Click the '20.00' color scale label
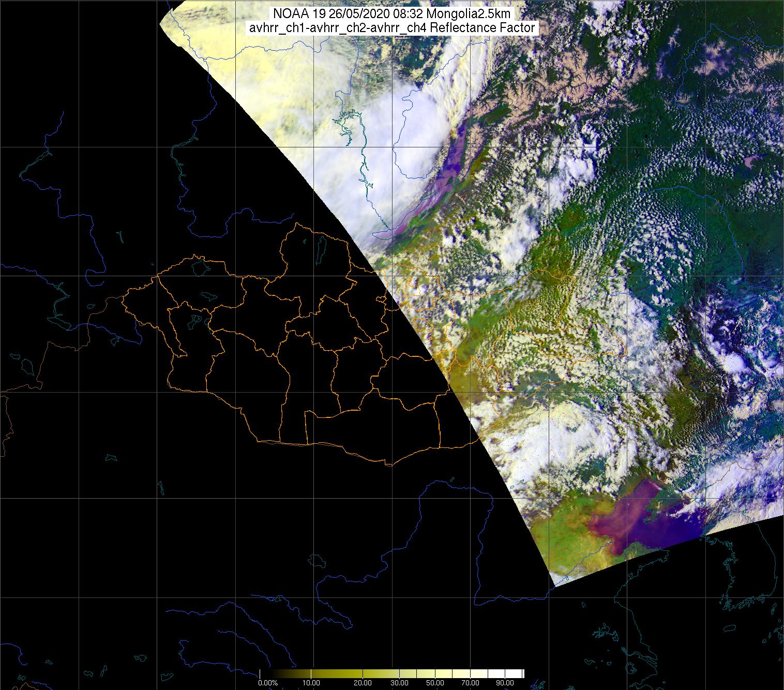This screenshot has width=784, height=690. tap(364, 683)
